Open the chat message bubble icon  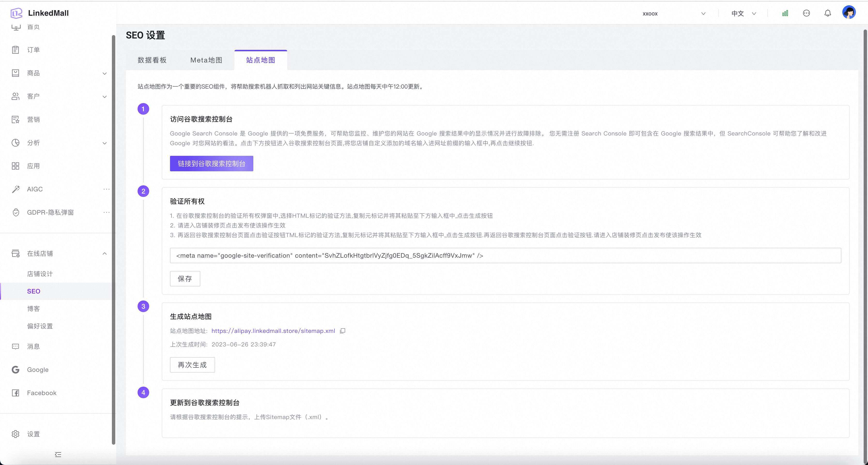tap(806, 14)
